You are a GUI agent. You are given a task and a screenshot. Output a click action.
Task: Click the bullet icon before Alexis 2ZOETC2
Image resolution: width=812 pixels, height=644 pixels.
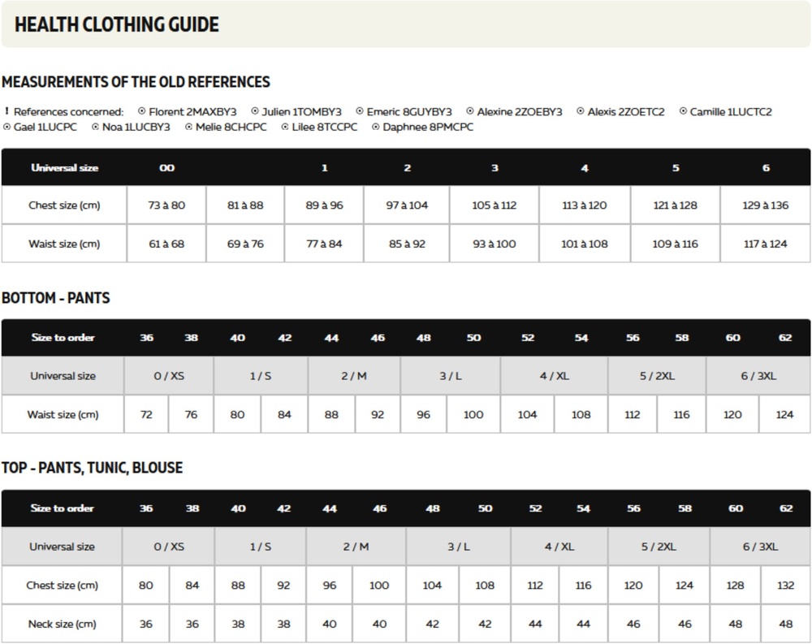point(581,111)
